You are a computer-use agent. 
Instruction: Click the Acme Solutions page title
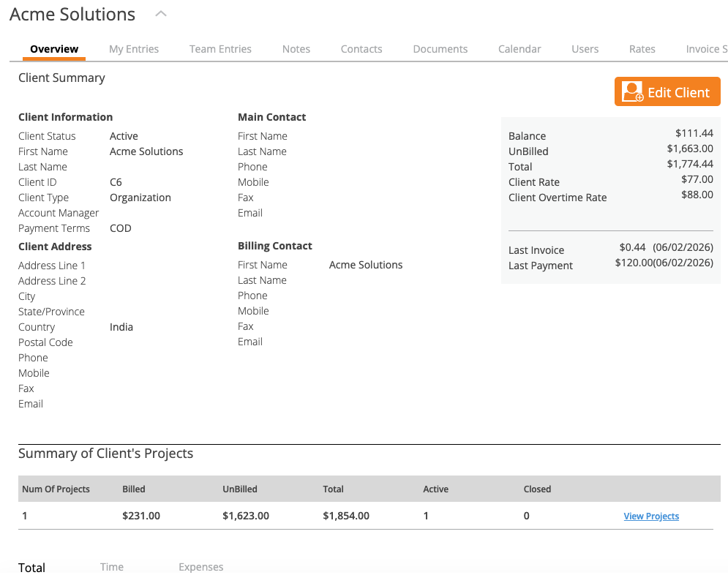[x=72, y=15]
